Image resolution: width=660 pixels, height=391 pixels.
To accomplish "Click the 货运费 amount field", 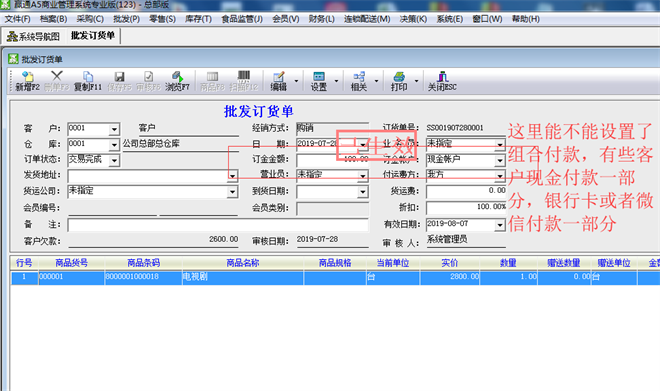I will coord(466,192).
